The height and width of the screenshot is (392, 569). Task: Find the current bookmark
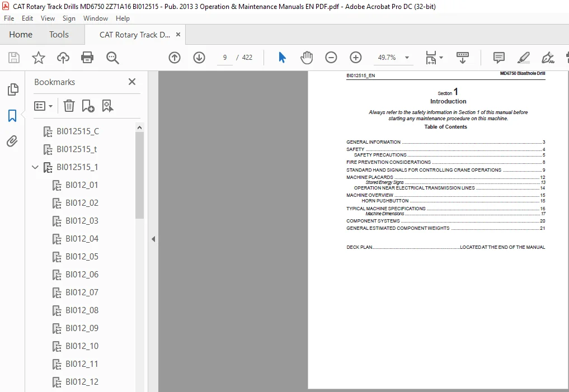(x=107, y=106)
